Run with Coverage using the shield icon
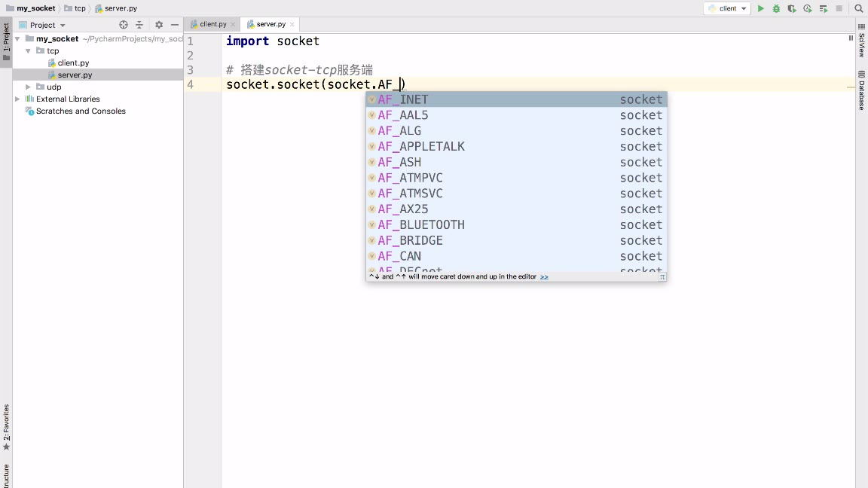Screen dimensions: 868x488 (x=792, y=9)
